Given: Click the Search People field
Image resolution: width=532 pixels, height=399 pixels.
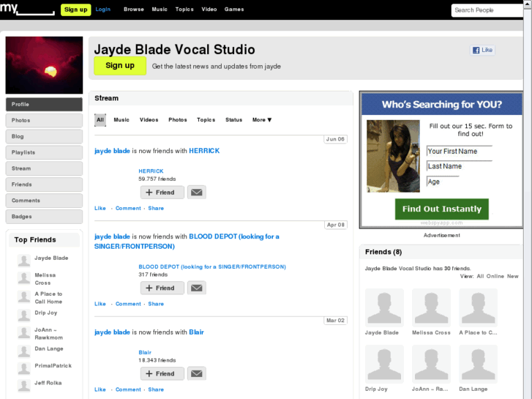Looking at the screenshot, I should pos(487,10).
